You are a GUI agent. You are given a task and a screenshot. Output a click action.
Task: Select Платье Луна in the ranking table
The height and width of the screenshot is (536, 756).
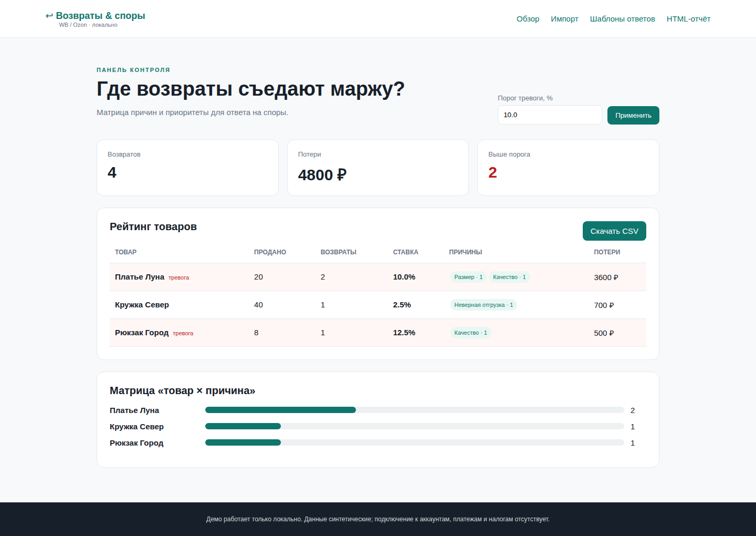pyautogui.click(x=140, y=277)
